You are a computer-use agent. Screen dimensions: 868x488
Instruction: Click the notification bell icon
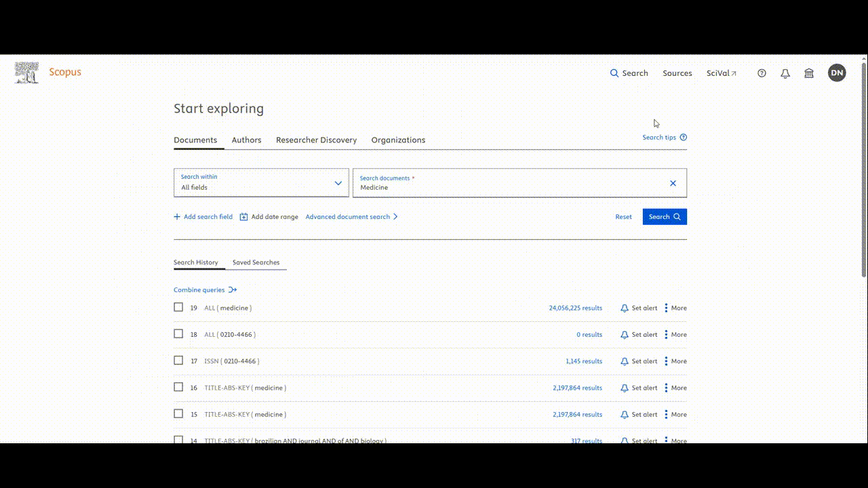click(x=785, y=73)
